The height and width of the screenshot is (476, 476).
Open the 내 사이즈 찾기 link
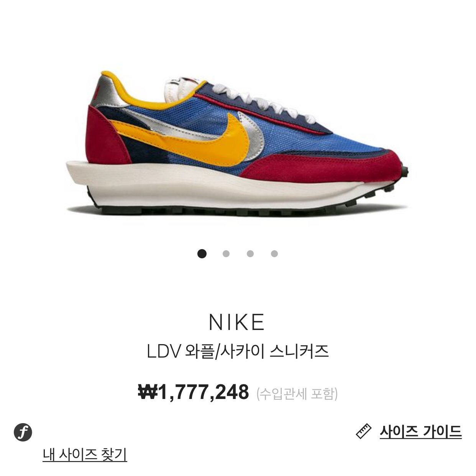pyautogui.click(x=85, y=454)
